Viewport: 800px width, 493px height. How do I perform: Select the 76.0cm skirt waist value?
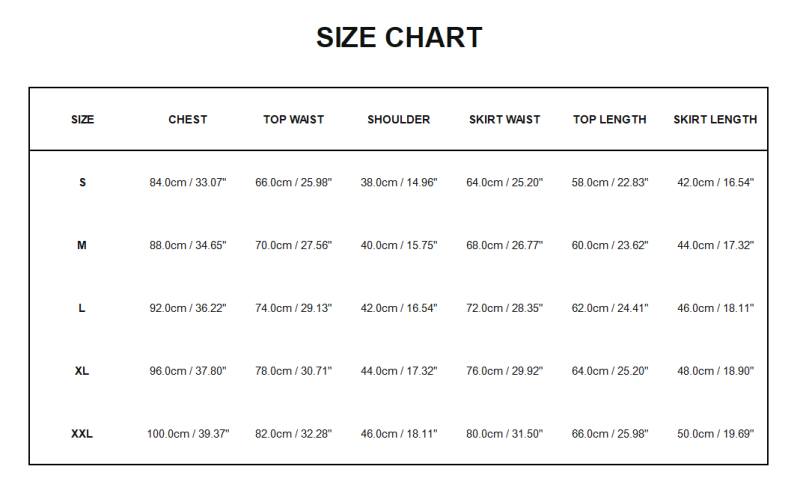[505, 371]
